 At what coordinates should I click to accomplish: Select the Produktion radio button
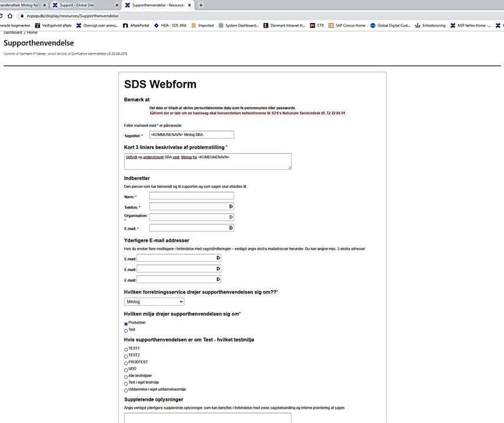(126, 323)
